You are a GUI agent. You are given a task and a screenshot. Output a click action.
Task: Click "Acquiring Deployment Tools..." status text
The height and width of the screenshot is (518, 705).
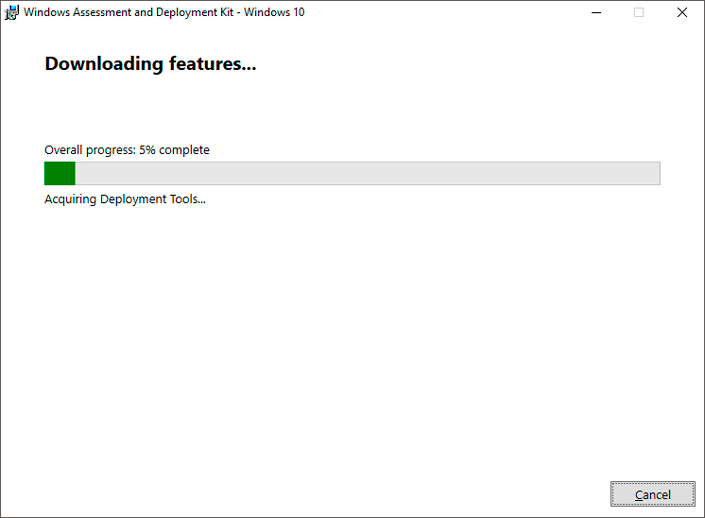pyautogui.click(x=125, y=199)
